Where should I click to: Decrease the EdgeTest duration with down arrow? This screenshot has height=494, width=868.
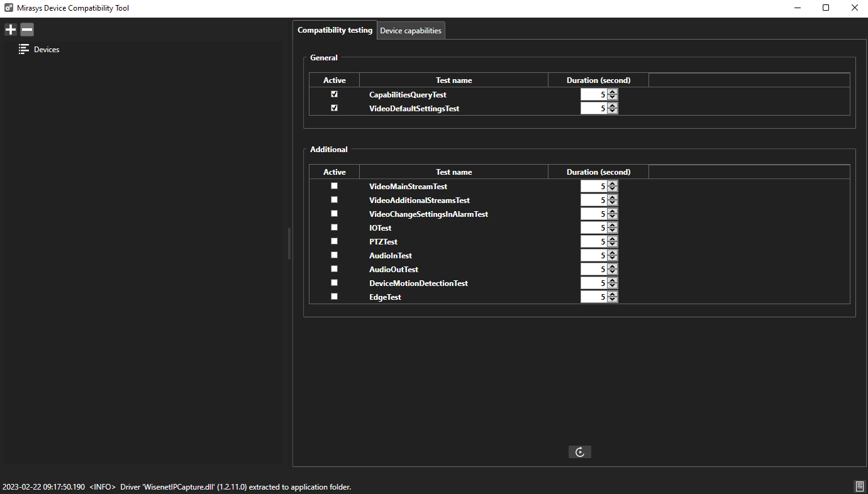click(x=613, y=300)
